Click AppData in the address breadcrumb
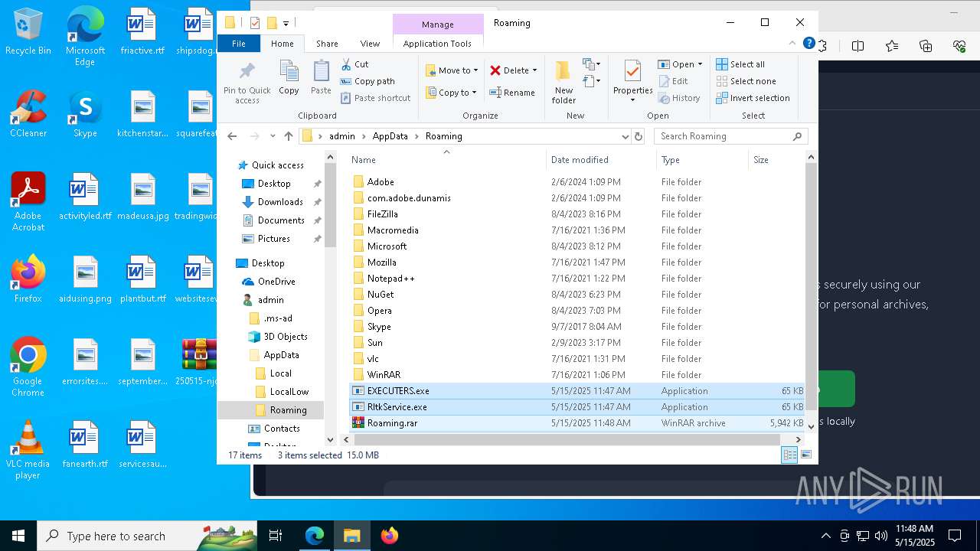The width and height of the screenshot is (980, 551). (x=390, y=136)
